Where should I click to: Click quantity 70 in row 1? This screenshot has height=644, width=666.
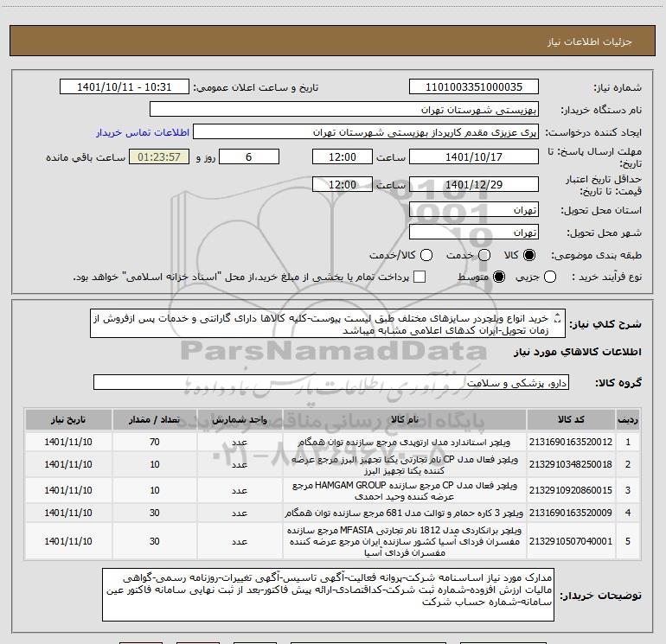(x=155, y=442)
